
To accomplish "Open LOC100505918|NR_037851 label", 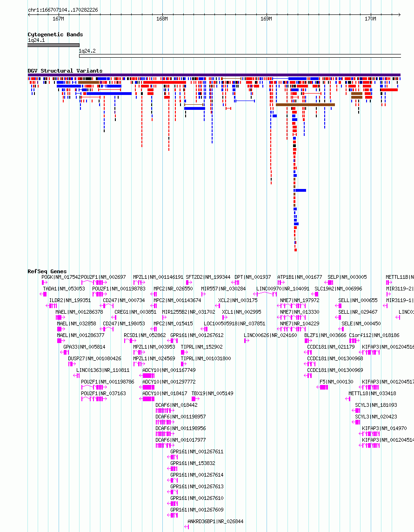I will pos(234,323).
